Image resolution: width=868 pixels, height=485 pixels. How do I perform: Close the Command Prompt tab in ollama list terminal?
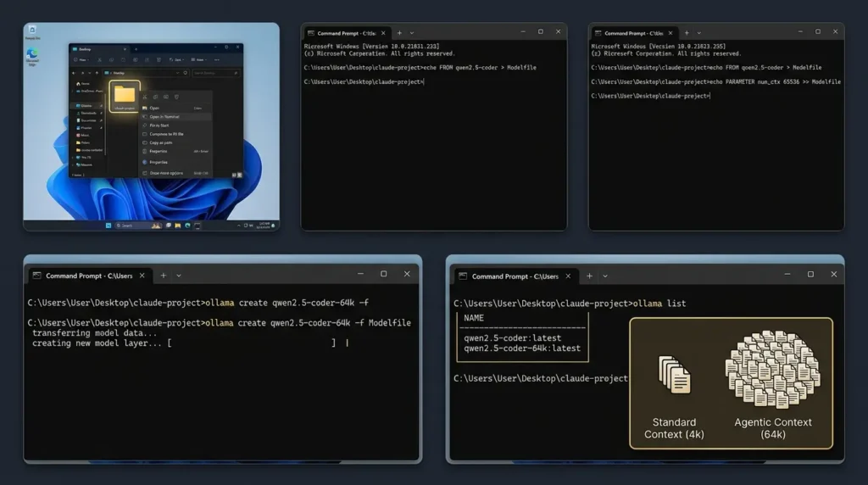[568, 276]
